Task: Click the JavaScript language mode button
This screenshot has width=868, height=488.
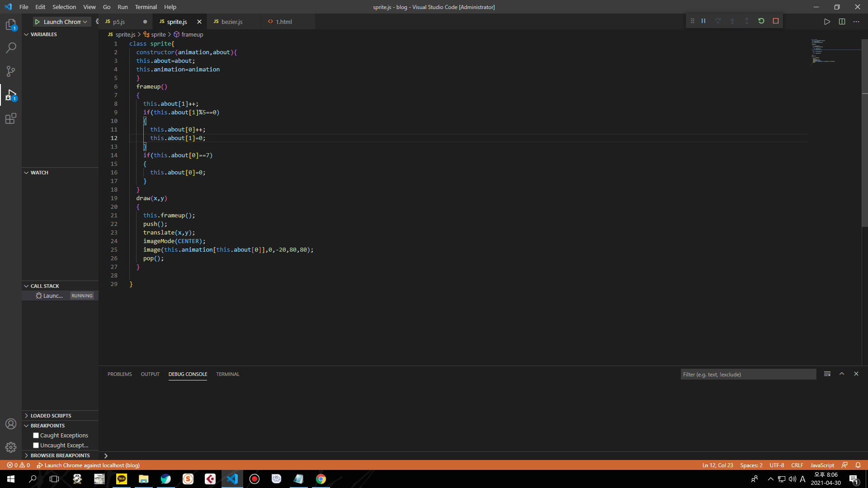Action: tap(822, 465)
